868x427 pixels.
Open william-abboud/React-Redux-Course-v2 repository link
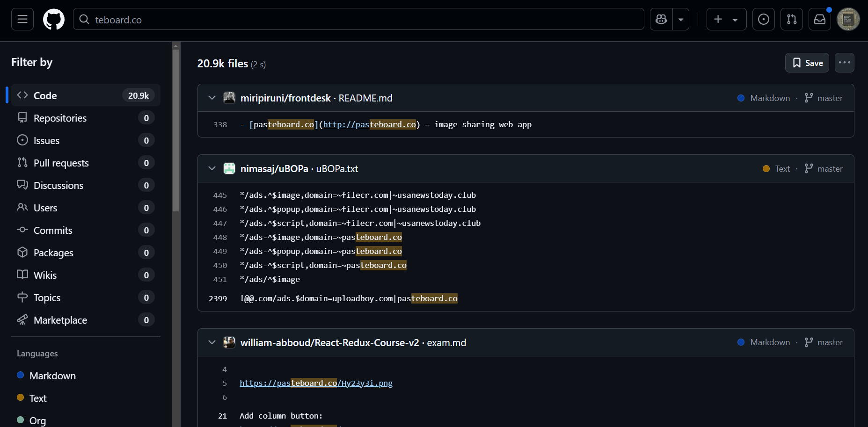click(x=330, y=342)
